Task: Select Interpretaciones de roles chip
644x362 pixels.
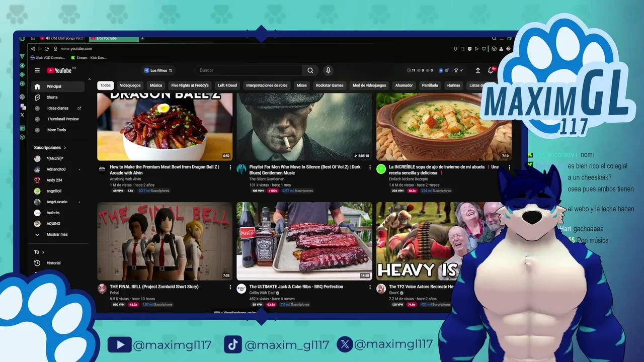Action: [x=267, y=85]
